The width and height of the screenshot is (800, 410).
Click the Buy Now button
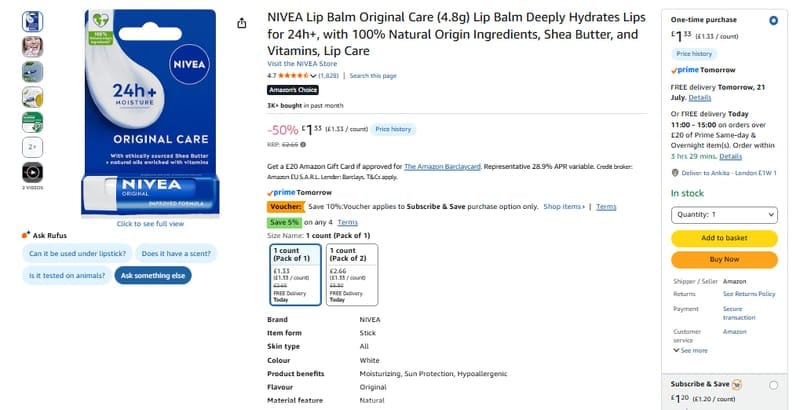point(724,260)
